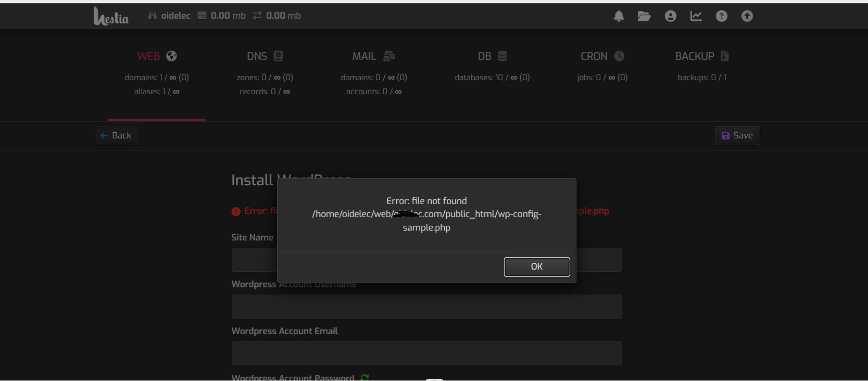Generate a new WordPress password with refresh icon
Screen dimensions: 868x381
(x=364, y=377)
